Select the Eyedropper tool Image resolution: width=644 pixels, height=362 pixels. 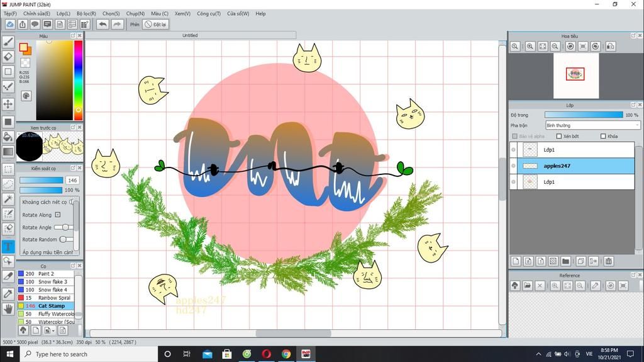click(x=8, y=293)
